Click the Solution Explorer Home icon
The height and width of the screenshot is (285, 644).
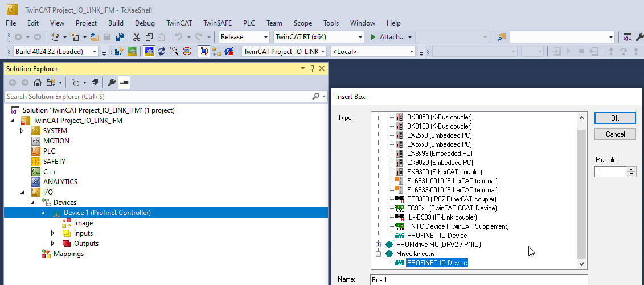(x=37, y=82)
